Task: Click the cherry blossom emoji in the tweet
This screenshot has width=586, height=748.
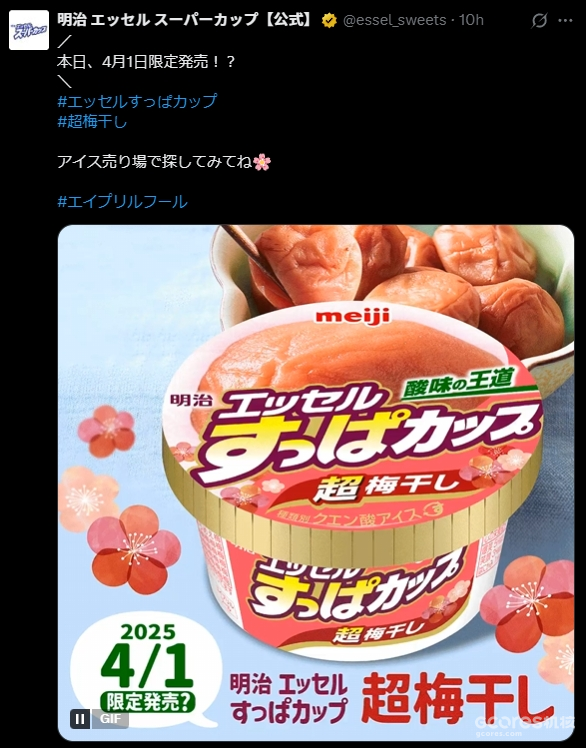Action: click(262, 162)
